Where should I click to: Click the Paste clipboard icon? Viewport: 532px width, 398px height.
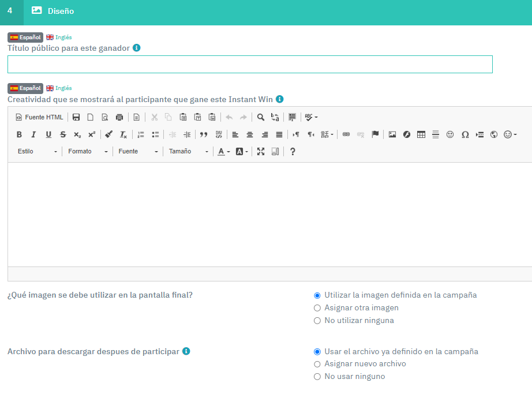tap(183, 118)
